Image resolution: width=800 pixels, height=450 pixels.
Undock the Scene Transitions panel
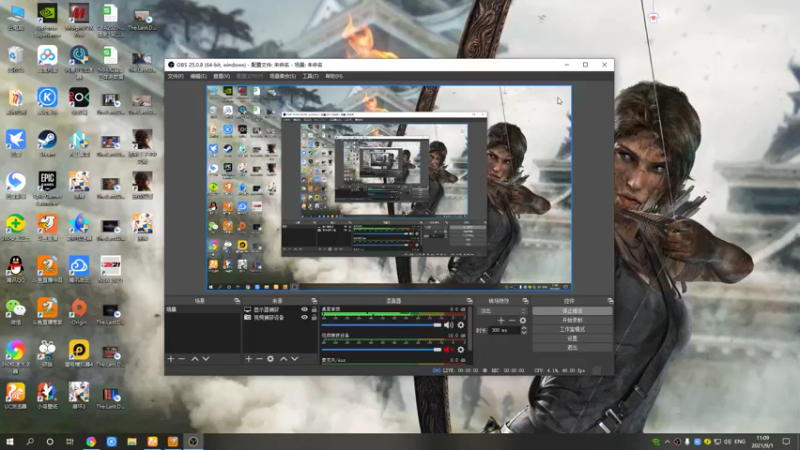coord(525,301)
